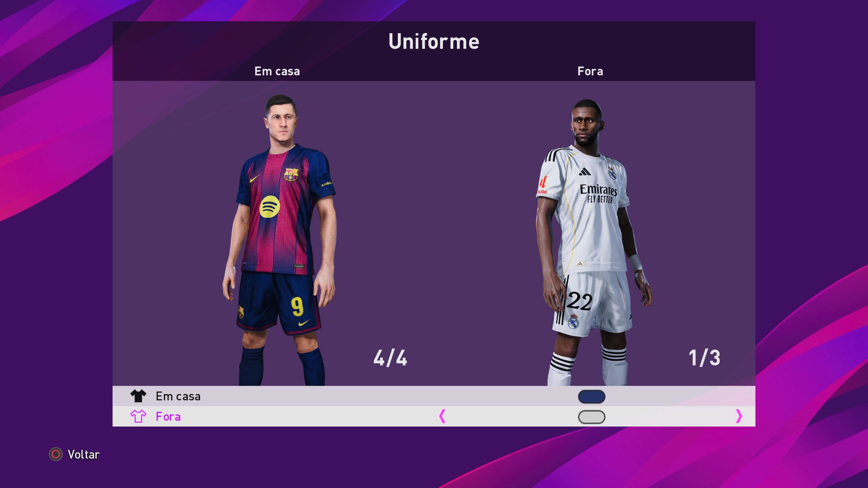Click the circle button icon next to Voltar
Image resolution: width=868 pixels, height=488 pixels.
pyautogui.click(x=56, y=454)
